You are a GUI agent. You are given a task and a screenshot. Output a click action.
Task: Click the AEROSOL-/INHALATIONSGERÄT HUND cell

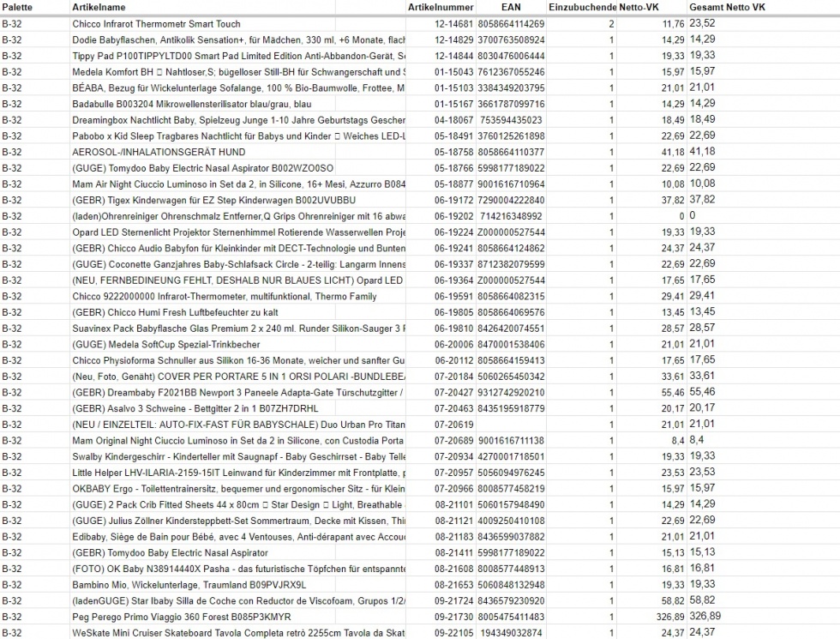(x=159, y=153)
